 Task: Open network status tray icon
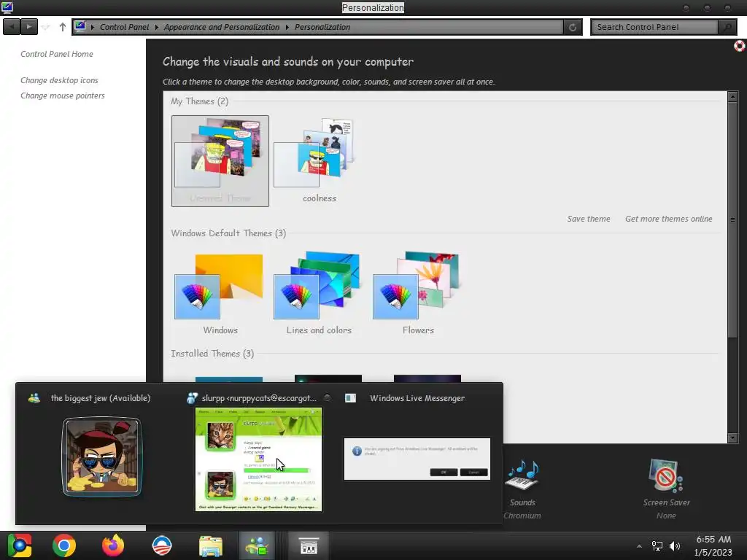657,546
